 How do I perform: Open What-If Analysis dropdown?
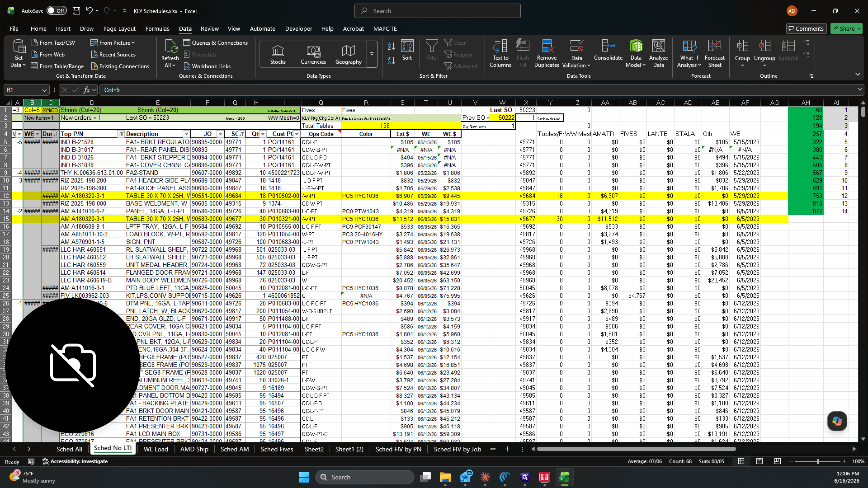689,53
